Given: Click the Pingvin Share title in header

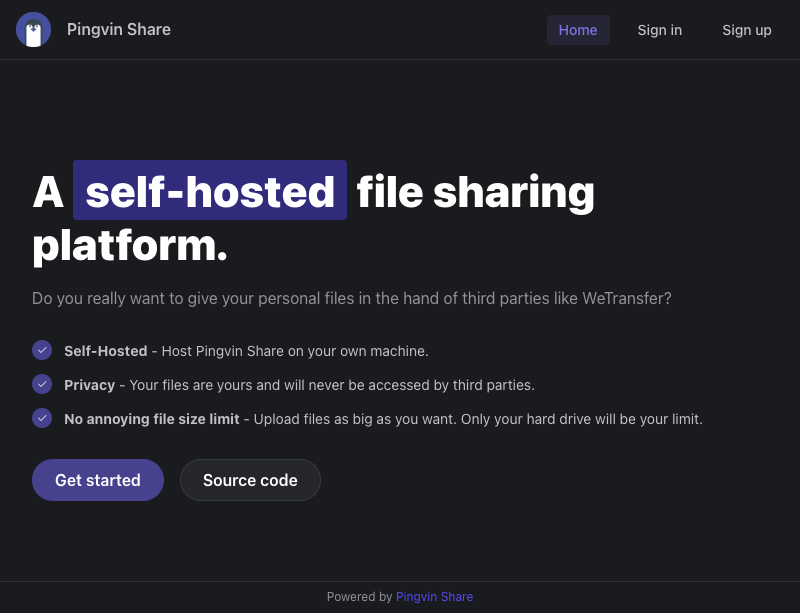Looking at the screenshot, I should [119, 30].
